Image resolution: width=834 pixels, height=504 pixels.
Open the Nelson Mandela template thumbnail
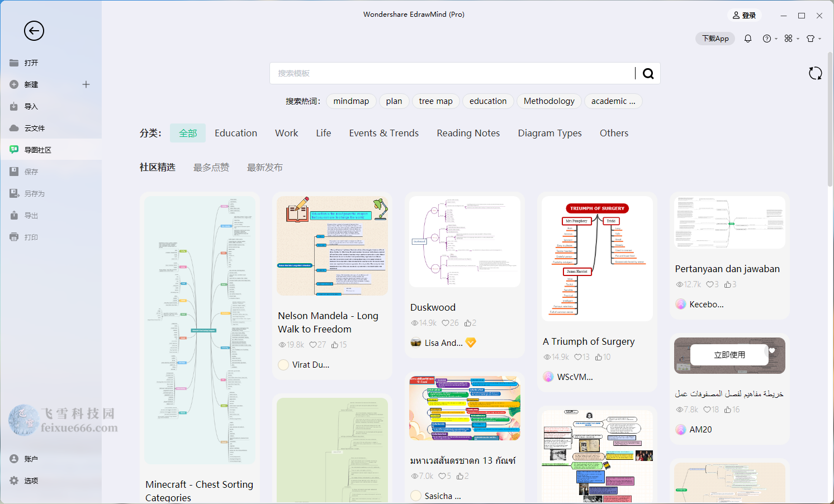point(332,246)
